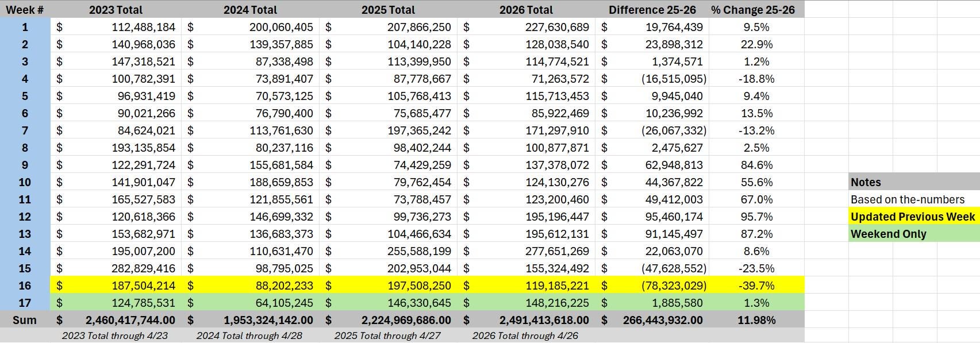The height and width of the screenshot is (343, 980).
Task: Click the yellow cell showing -39.7%
Action: (x=756, y=286)
